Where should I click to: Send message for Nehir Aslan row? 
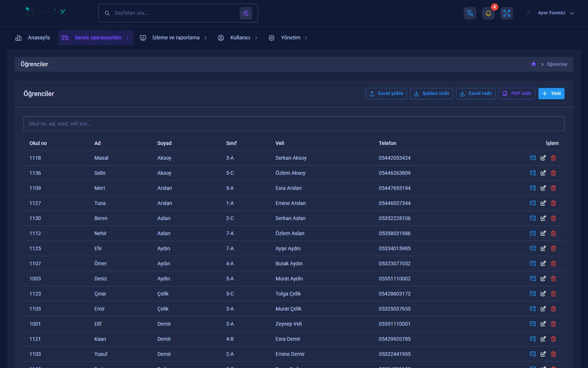tap(533, 233)
